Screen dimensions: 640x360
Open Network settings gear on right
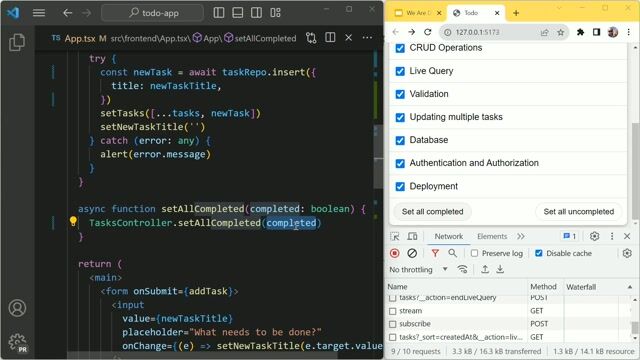pos(627,253)
